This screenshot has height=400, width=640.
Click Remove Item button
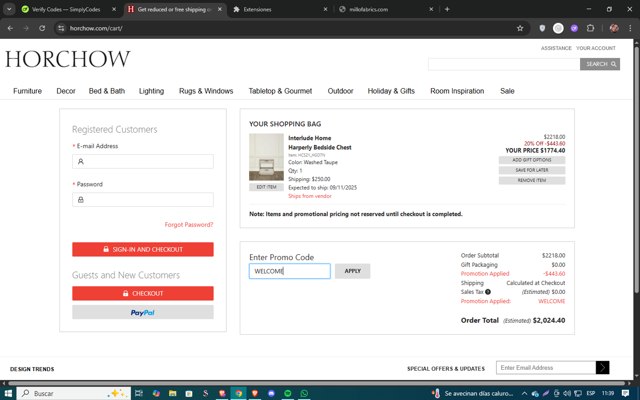pos(532,180)
